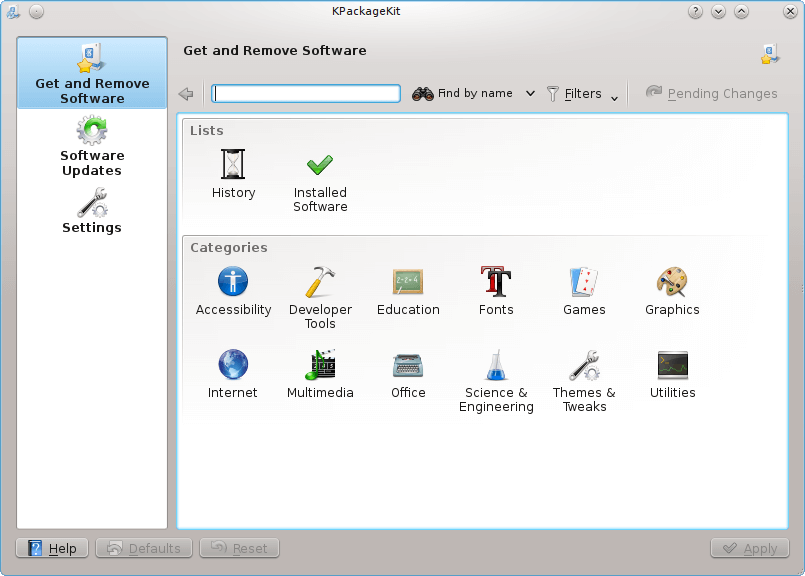Image resolution: width=805 pixels, height=576 pixels.
Task: Click the Find by name button
Action: (x=463, y=94)
